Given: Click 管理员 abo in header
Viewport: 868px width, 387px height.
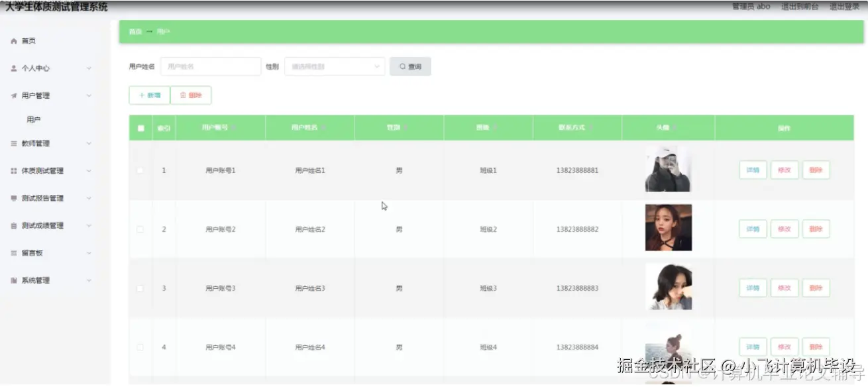Looking at the screenshot, I should pyautogui.click(x=751, y=7).
